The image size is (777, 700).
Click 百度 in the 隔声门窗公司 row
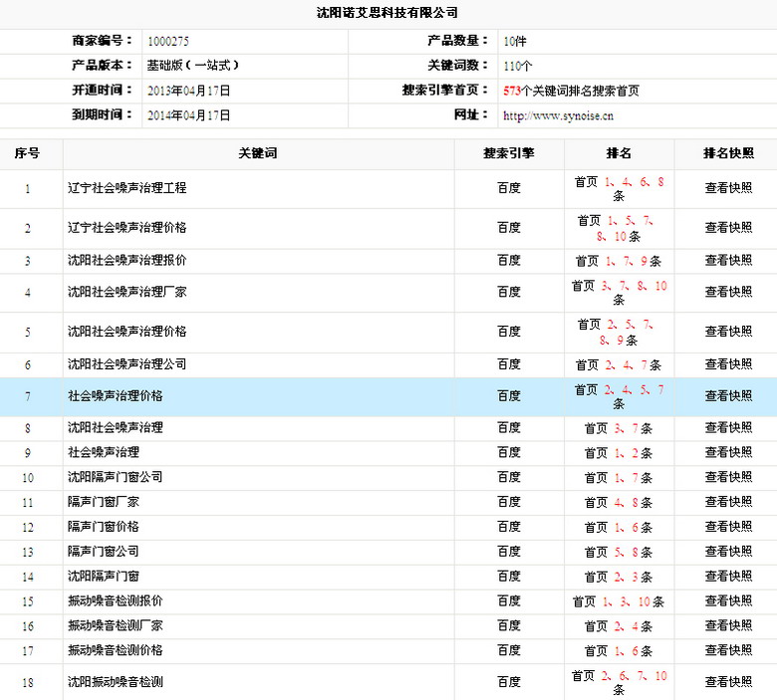click(x=509, y=552)
